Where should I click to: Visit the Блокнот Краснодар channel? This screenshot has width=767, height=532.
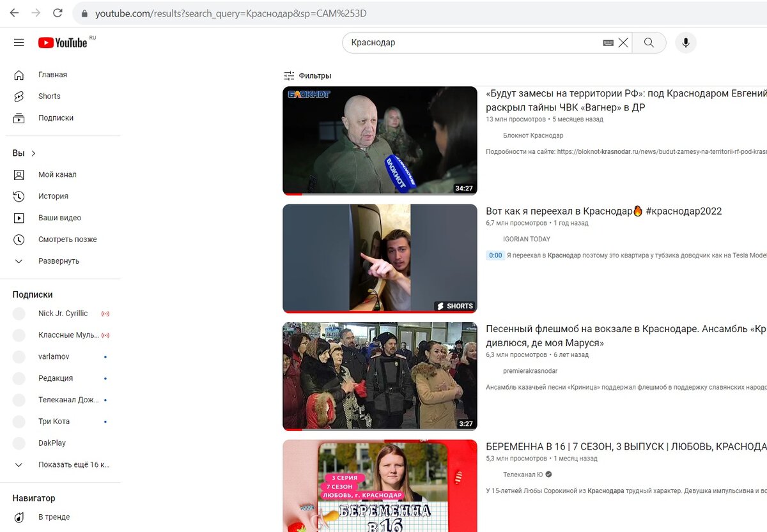(533, 136)
